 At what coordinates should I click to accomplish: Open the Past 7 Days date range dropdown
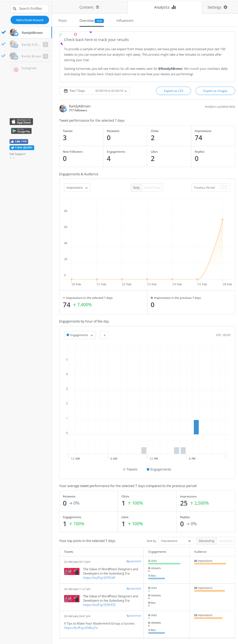[x=94, y=91]
